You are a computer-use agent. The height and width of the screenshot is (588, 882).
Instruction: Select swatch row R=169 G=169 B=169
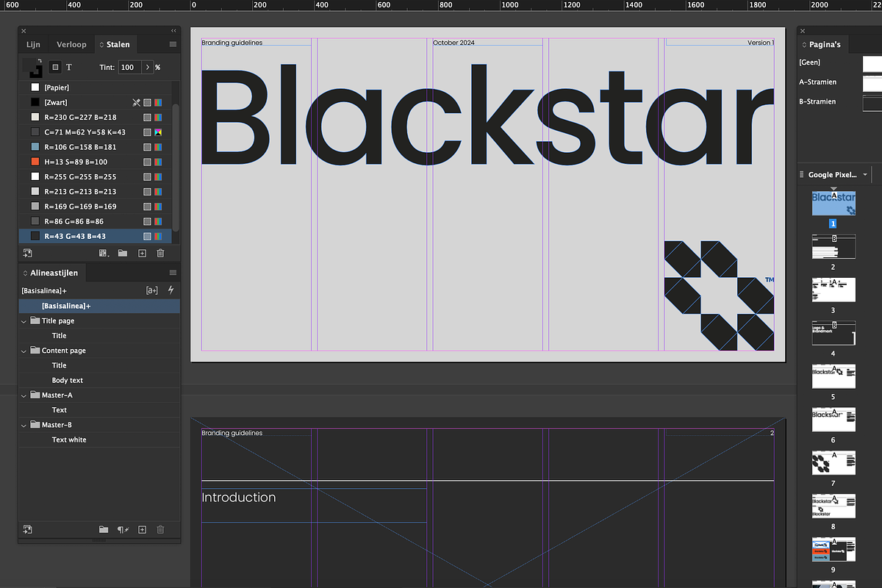96,207
